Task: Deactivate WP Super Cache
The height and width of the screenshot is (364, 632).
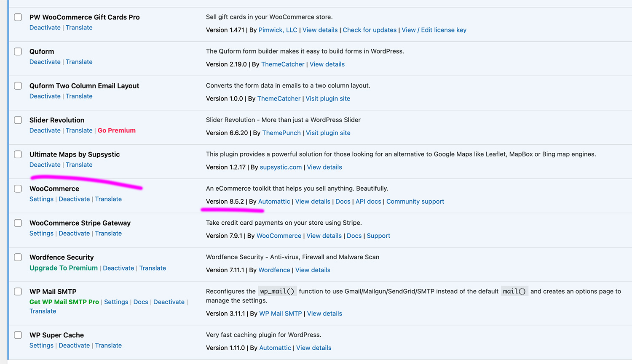Action: (74, 345)
